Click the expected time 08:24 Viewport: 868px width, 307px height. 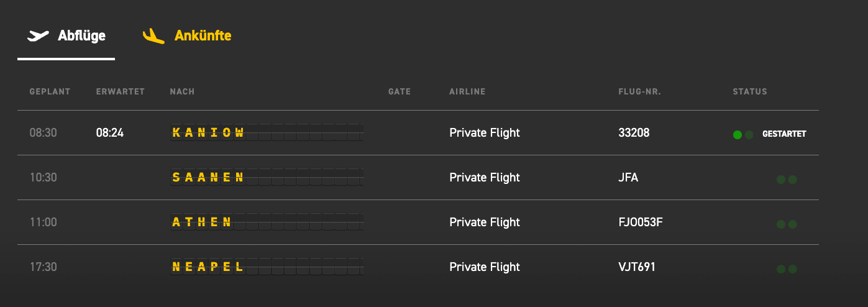110,132
